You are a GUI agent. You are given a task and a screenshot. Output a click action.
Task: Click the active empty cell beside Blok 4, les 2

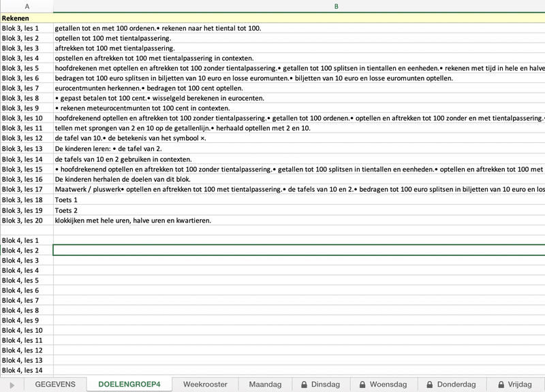click(299, 250)
